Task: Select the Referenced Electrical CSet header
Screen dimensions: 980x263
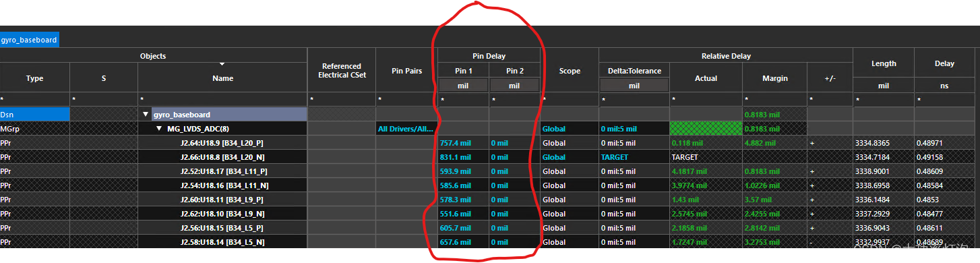Action: [x=342, y=71]
